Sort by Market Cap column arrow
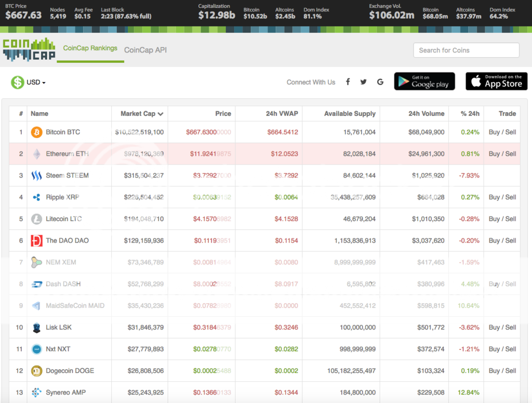Screen dimensions: 532x403 click(161, 114)
